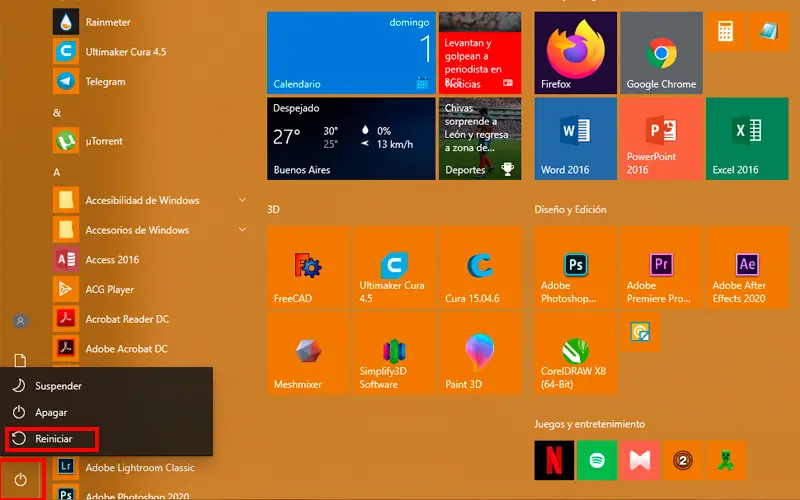Launch µTorrent from the app list

point(151,141)
